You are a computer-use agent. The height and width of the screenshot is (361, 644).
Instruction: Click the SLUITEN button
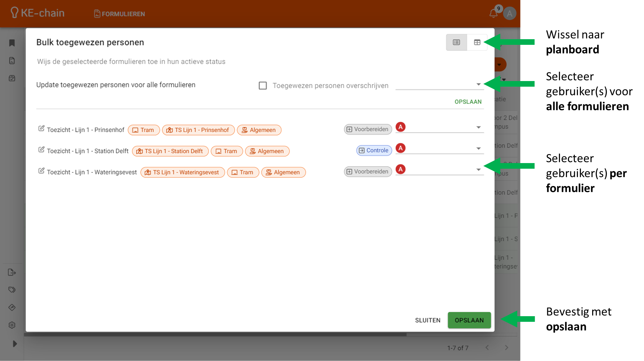(x=427, y=320)
